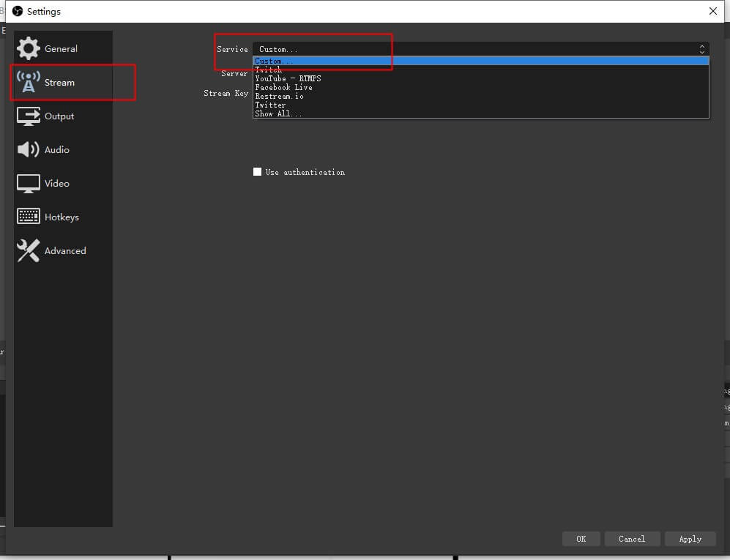Screen dimensions: 730x560
Task: Select Facebook Live service option
Action: click(480, 88)
